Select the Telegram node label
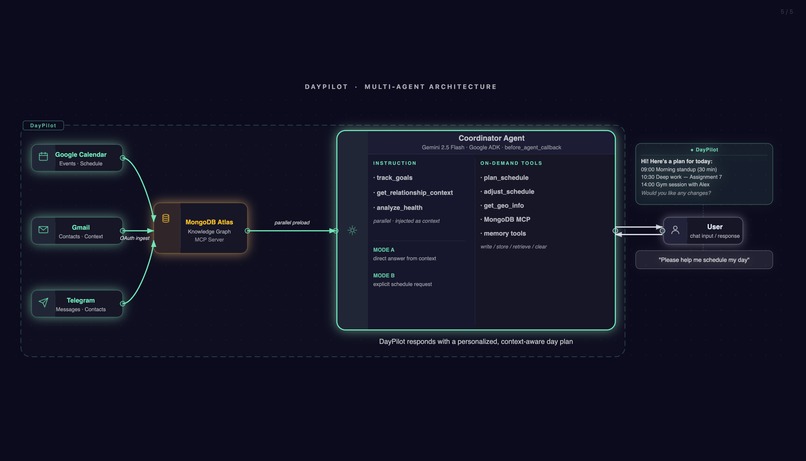The image size is (806, 461). click(81, 300)
